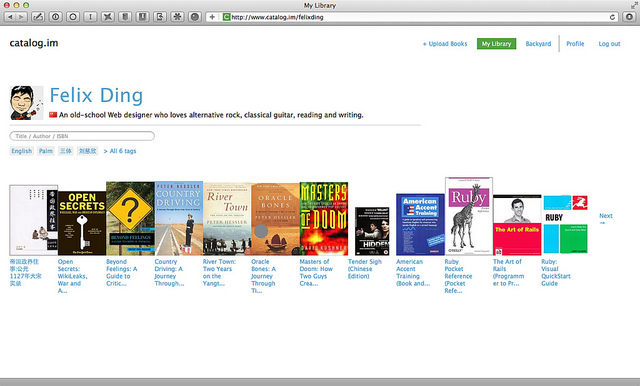640x386 pixels.
Task: Open the Felix Ding name heading link
Action: pos(96,95)
